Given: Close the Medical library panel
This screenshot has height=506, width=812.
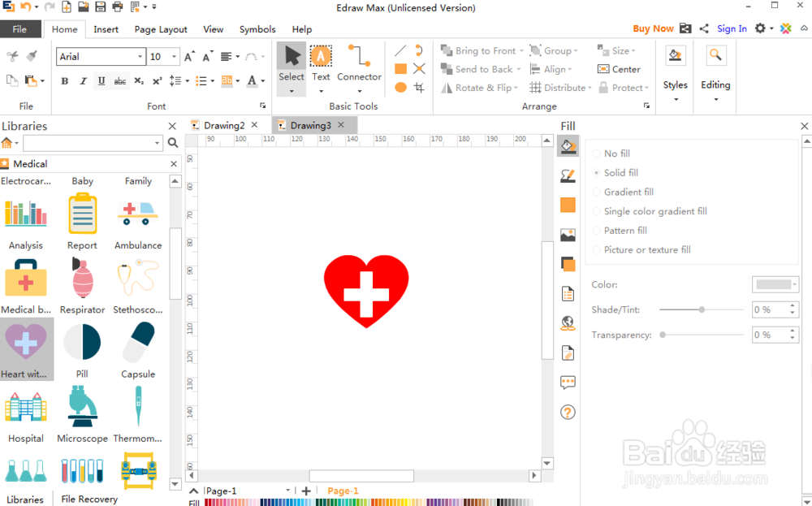Looking at the screenshot, I should 174,164.
